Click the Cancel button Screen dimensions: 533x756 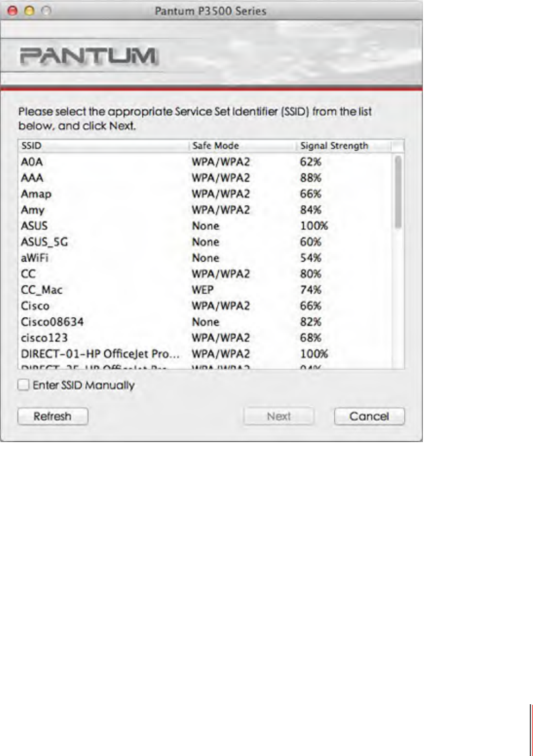pyautogui.click(x=369, y=416)
